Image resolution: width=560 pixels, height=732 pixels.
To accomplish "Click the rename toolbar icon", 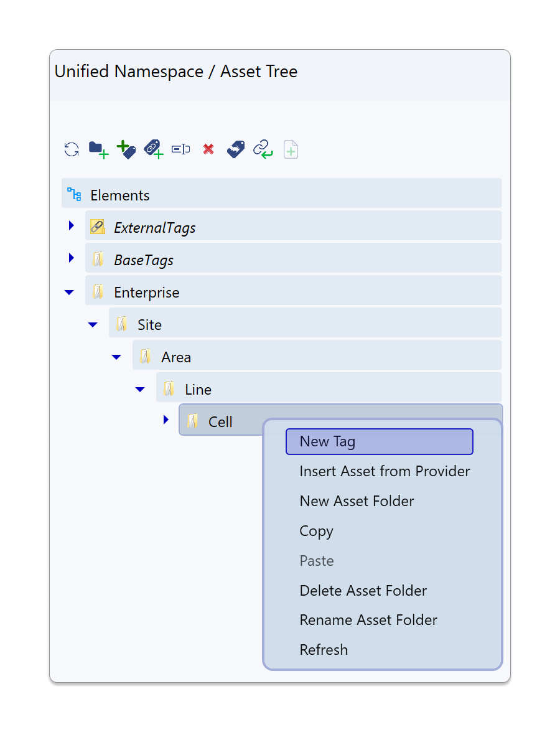I will pos(181,149).
